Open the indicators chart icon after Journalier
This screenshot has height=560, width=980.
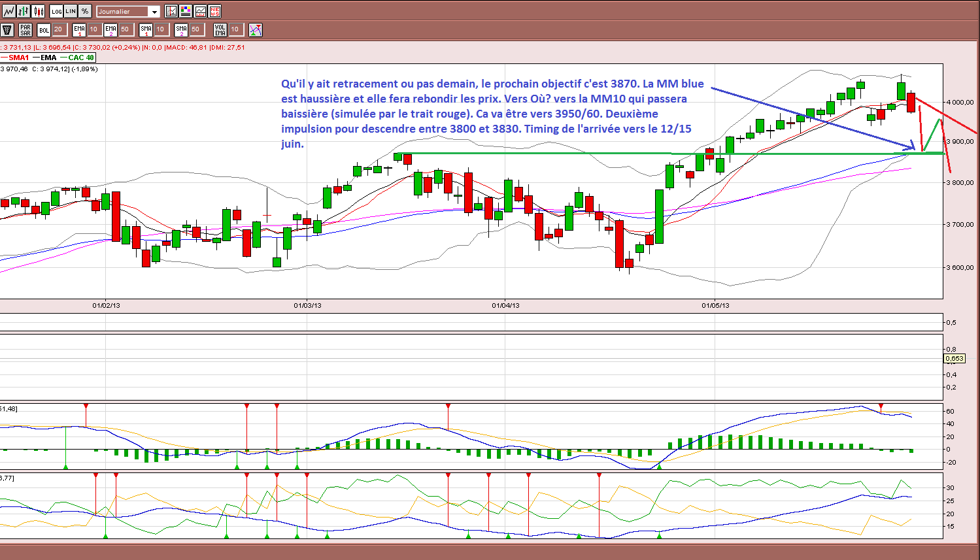[x=171, y=11]
